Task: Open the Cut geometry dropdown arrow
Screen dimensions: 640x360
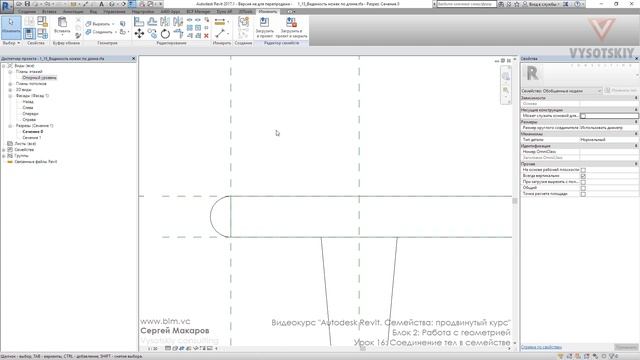Action: [x=113, y=24]
